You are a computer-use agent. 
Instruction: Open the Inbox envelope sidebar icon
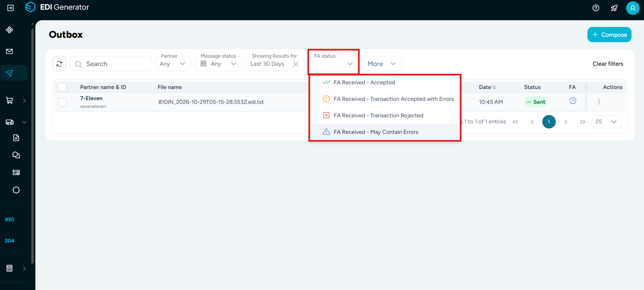tap(9, 51)
